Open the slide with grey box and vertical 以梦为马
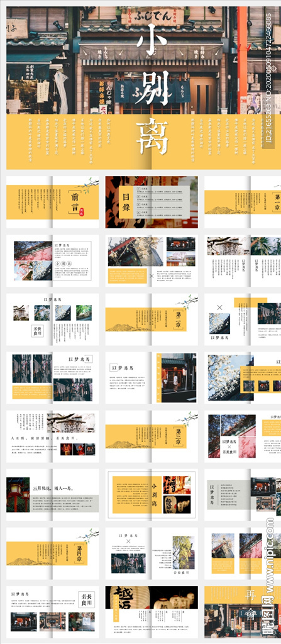Image resolution: width=281 pixels, height=644 pixels. coord(243,495)
